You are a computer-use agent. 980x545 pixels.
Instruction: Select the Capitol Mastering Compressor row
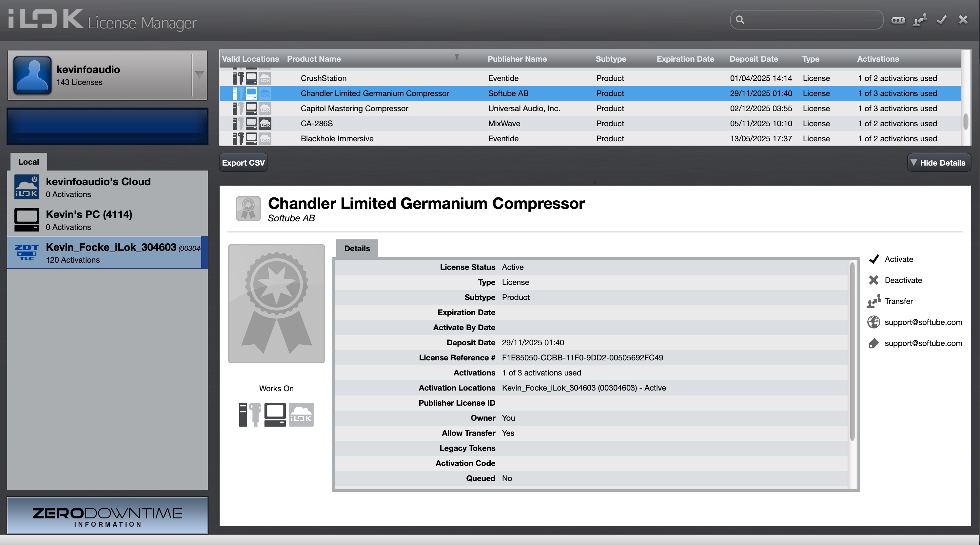[x=590, y=109]
